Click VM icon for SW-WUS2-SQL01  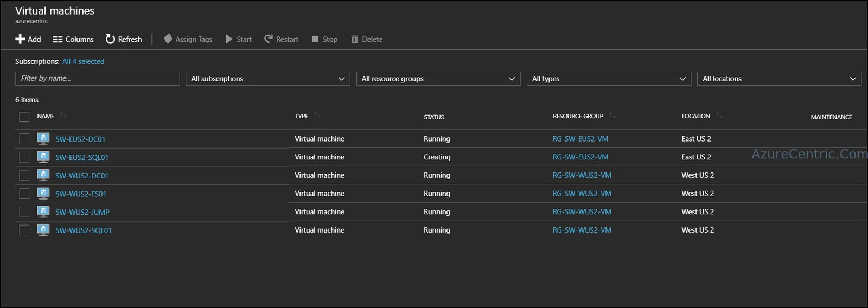pyautogui.click(x=43, y=230)
